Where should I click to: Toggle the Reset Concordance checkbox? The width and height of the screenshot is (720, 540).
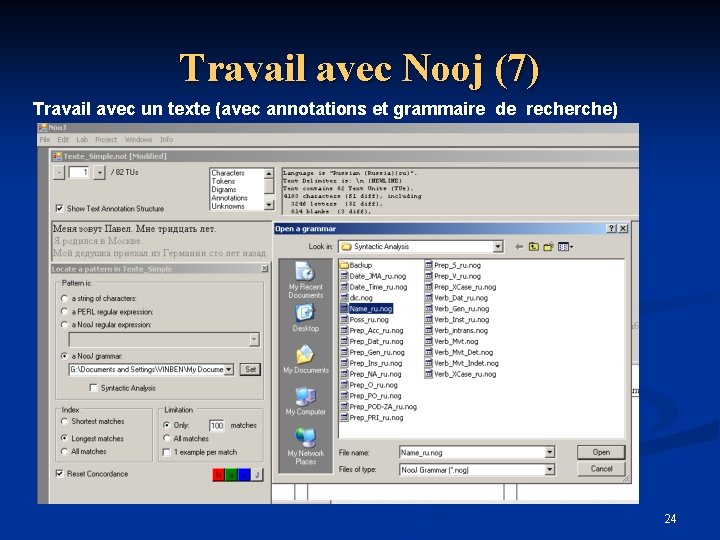[x=59, y=473]
